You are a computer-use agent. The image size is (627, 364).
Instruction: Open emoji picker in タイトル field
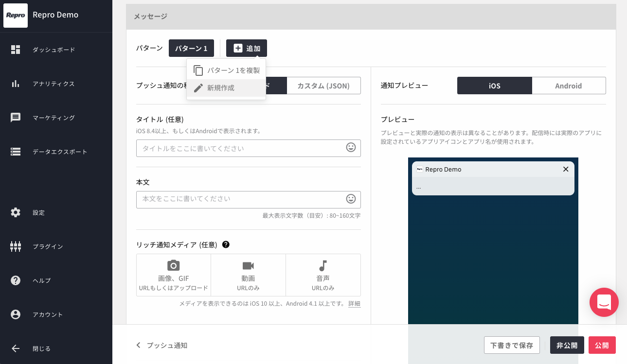click(x=351, y=147)
